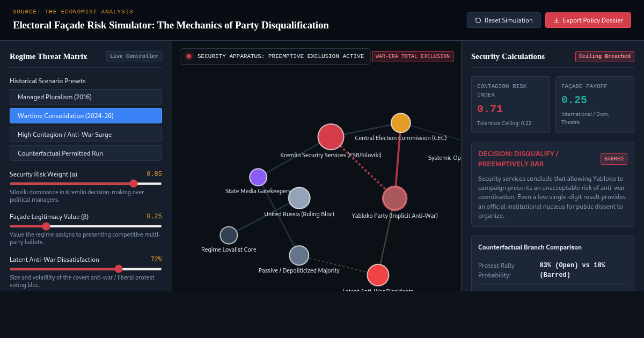Click the Dissatisfaction value 72%
This screenshot has width=644, height=338.
[x=156, y=259]
